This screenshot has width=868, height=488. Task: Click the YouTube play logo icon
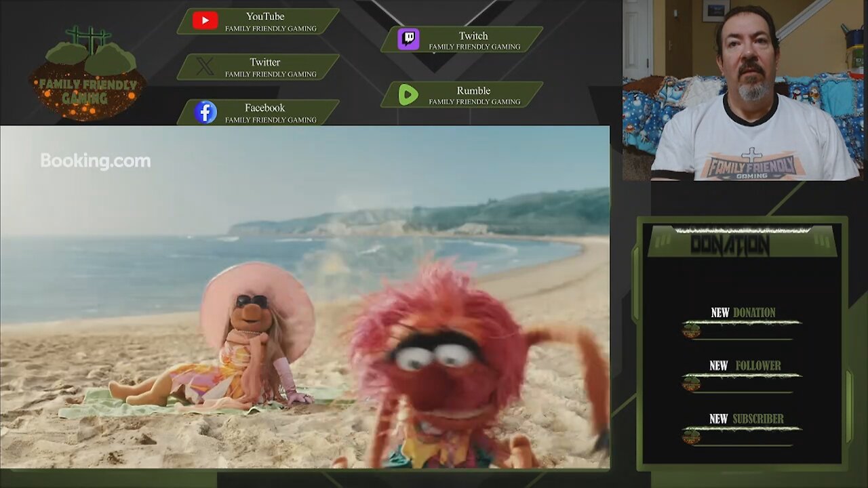point(205,21)
